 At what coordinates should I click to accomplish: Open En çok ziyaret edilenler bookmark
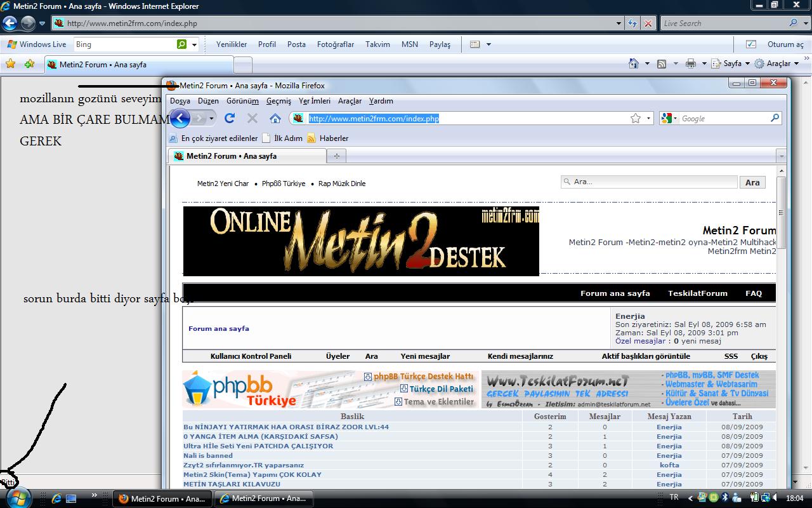(214, 138)
